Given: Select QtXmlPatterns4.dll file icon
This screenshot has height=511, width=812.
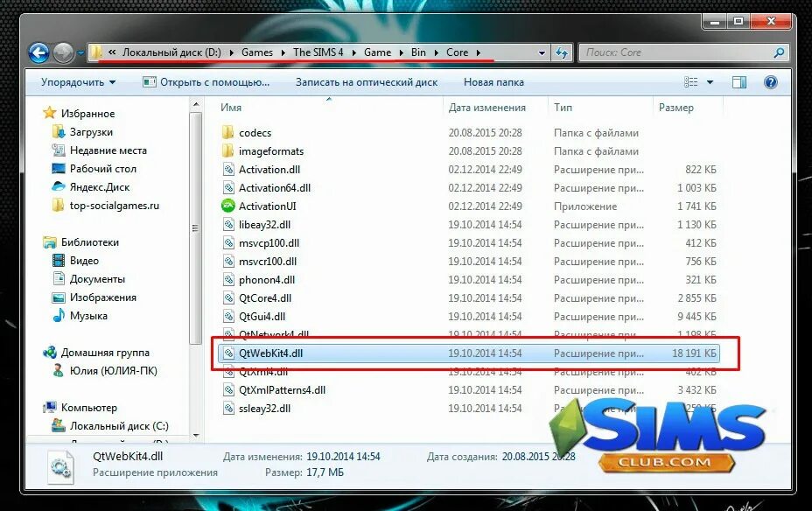Looking at the screenshot, I should (228, 390).
